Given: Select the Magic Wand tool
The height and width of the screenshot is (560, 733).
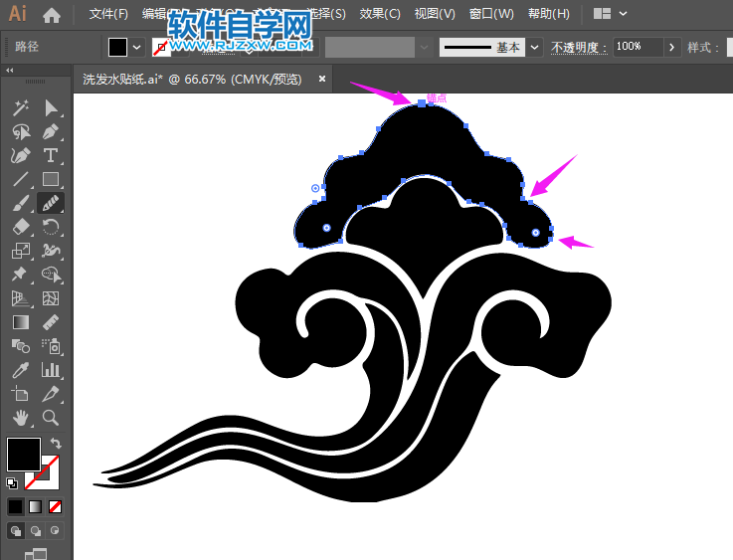Looking at the screenshot, I should click(x=21, y=107).
